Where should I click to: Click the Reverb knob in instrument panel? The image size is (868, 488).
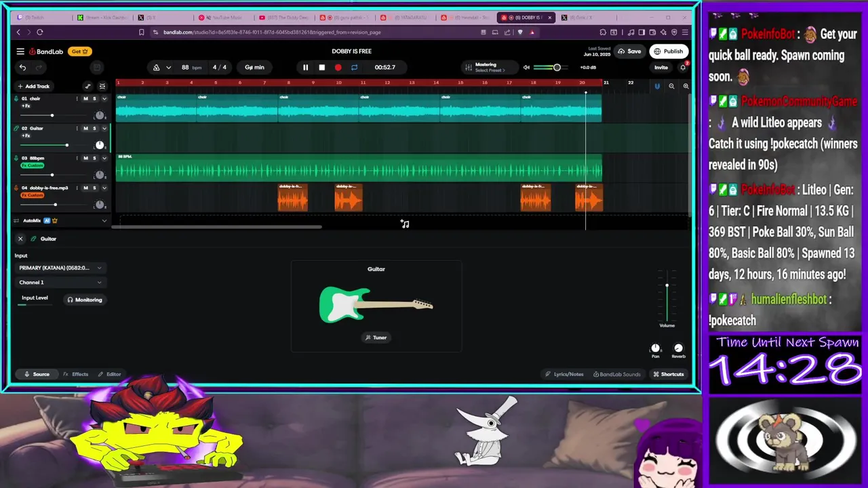coord(678,348)
